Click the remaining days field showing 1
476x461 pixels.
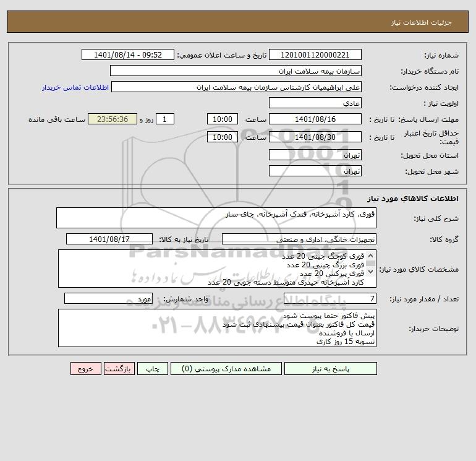(x=165, y=119)
